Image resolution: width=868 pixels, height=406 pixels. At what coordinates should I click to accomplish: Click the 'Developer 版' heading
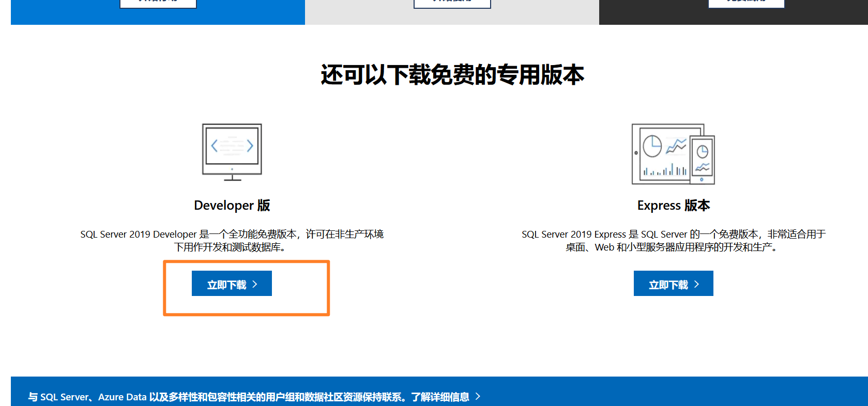tap(232, 206)
